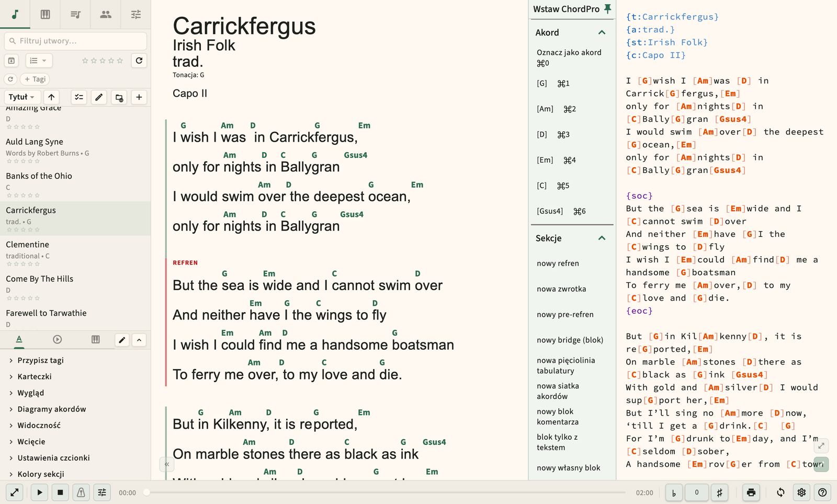Open the mixer sliders tab in top sidebar
Viewport: 837px width, 504px height.
(x=136, y=14)
